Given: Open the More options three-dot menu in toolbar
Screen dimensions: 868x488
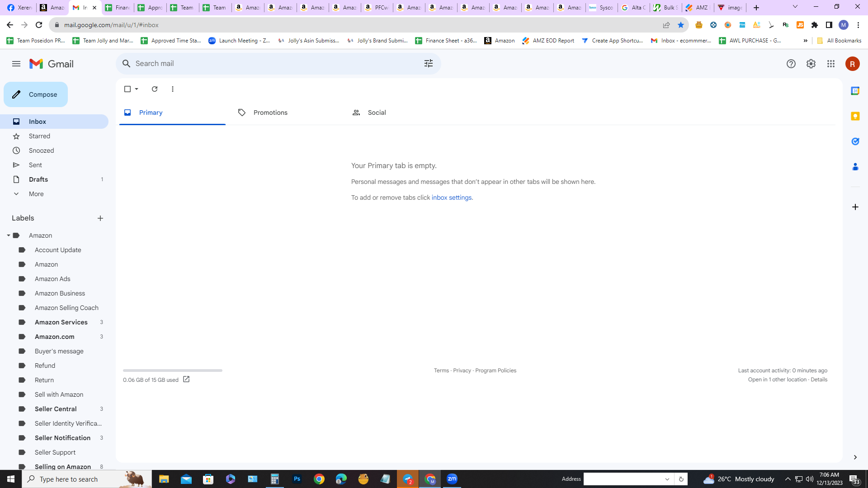Looking at the screenshot, I should coord(173,89).
